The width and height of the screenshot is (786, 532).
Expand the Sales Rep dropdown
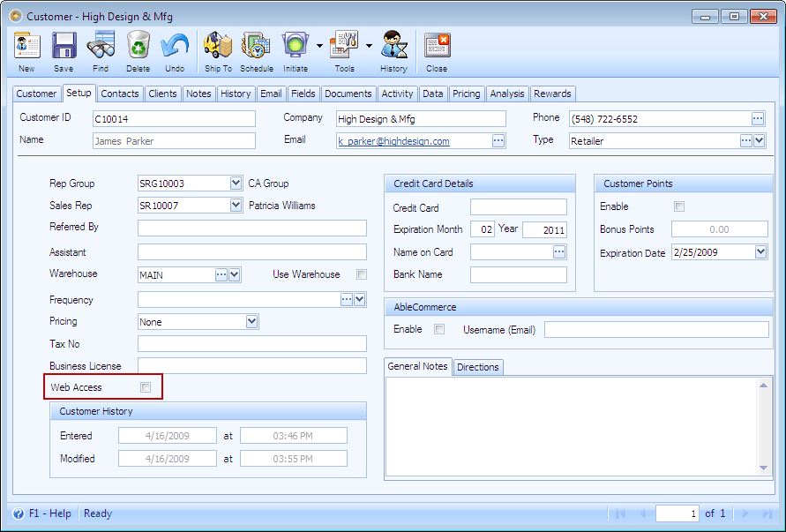pos(236,205)
